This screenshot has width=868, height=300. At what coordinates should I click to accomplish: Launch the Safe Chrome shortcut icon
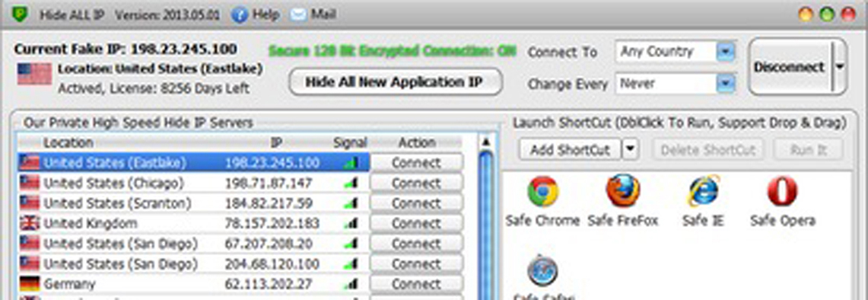coord(542,191)
